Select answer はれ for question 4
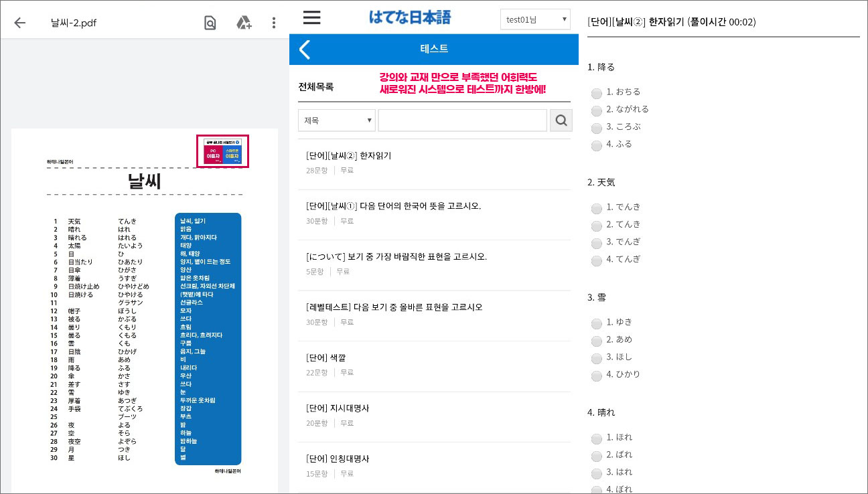Viewport: 868px width, 494px height. [597, 474]
